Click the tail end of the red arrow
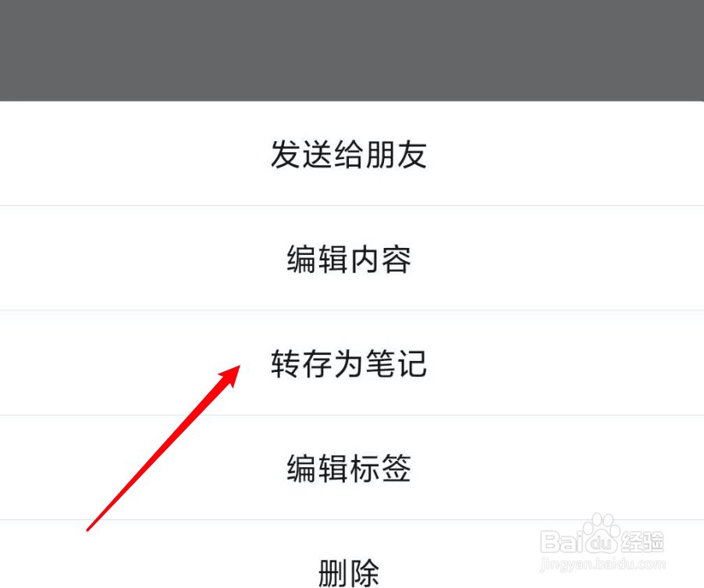 90,528
